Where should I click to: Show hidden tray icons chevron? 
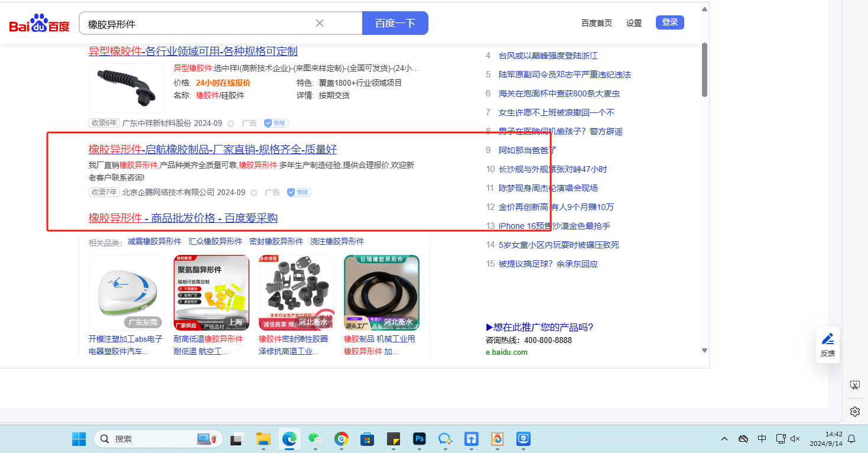[724, 439]
